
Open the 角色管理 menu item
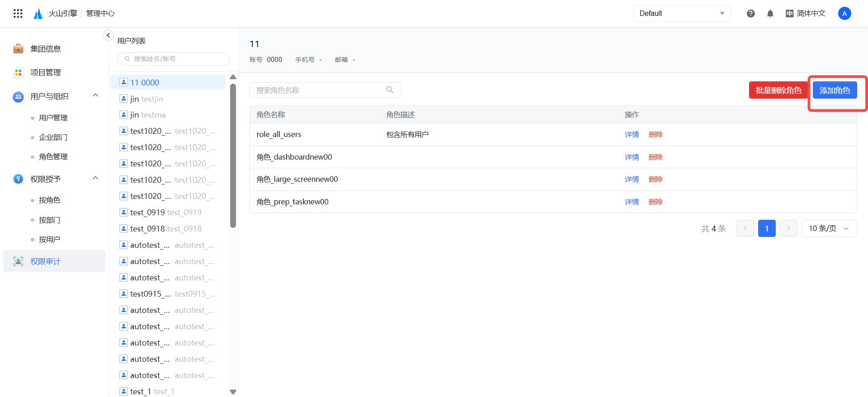[53, 156]
